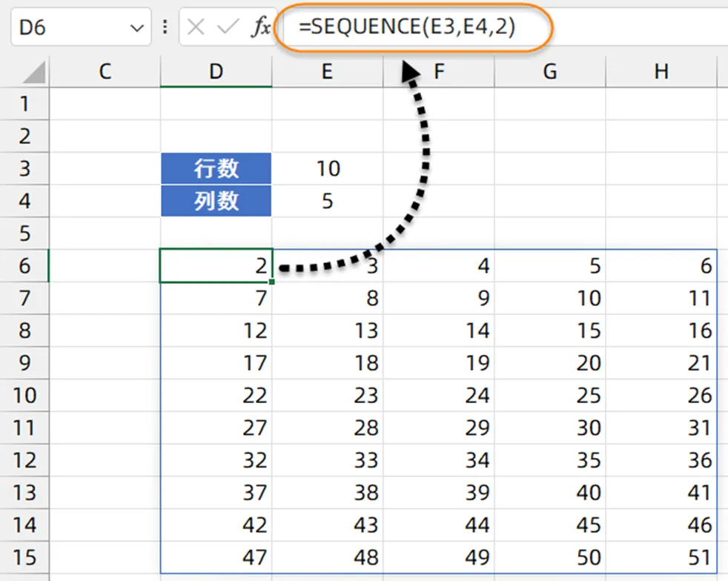728x581 pixels.
Task: Select row 6 header
Action: [x=24, y=265]
